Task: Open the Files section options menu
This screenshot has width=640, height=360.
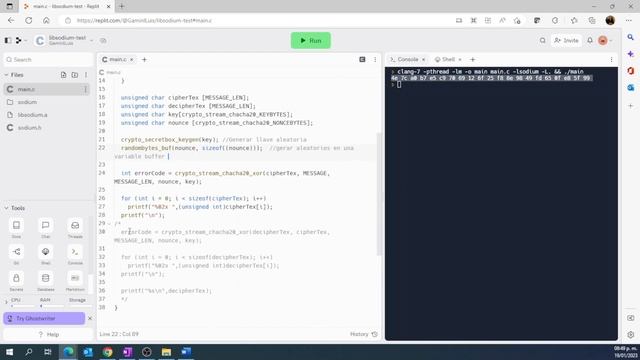Action: click(86, 75)
